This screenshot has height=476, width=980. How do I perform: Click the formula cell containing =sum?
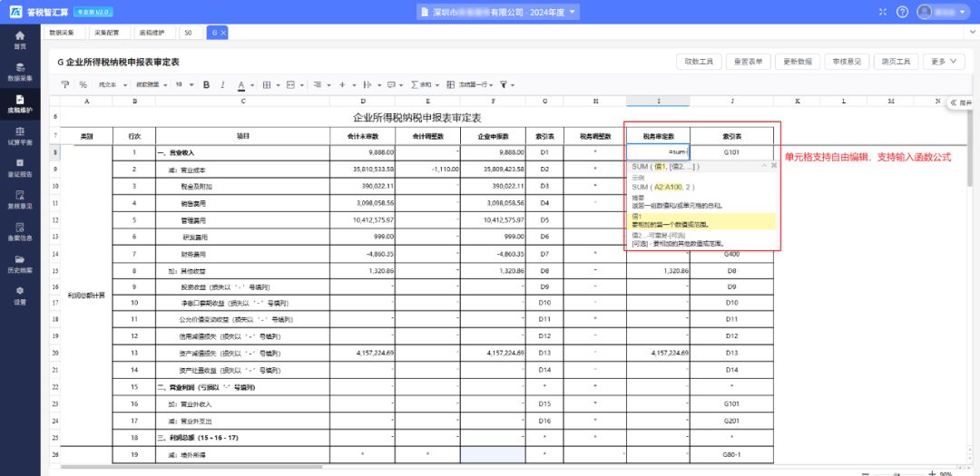(x=658, y=152)
